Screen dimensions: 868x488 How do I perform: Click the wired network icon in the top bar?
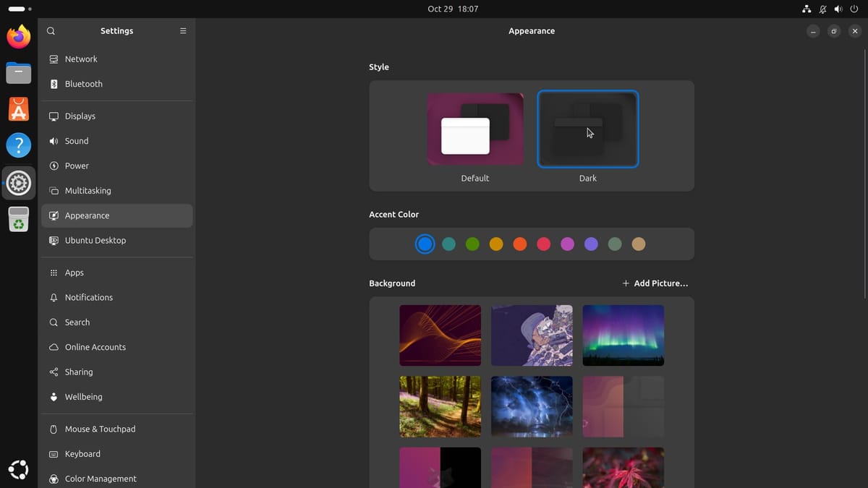pyautogui.click(x=807, y=9)
